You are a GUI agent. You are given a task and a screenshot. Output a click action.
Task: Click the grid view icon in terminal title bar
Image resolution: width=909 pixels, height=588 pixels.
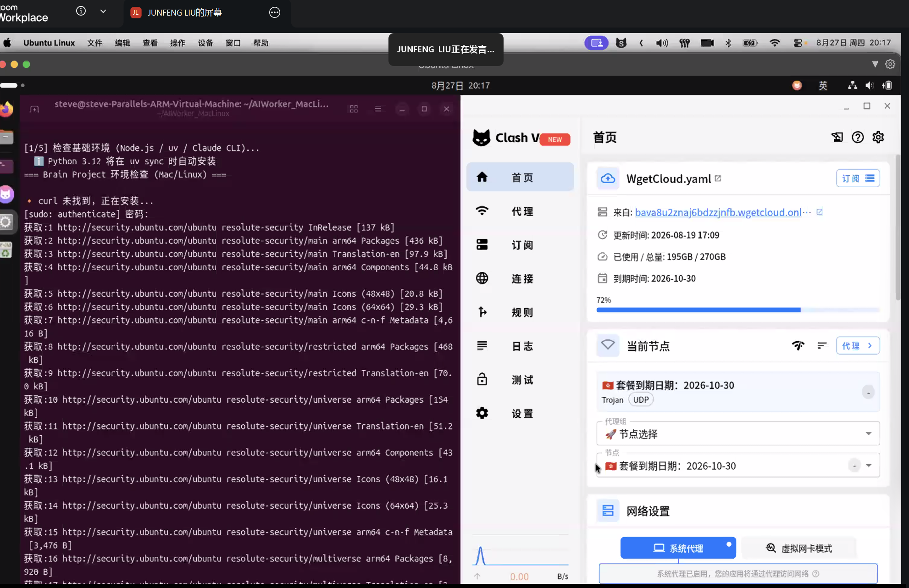(x=354, y=109)
